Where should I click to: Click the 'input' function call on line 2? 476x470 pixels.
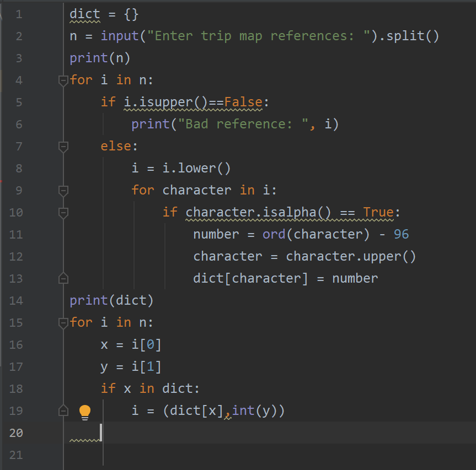click(x=120, y=36)
